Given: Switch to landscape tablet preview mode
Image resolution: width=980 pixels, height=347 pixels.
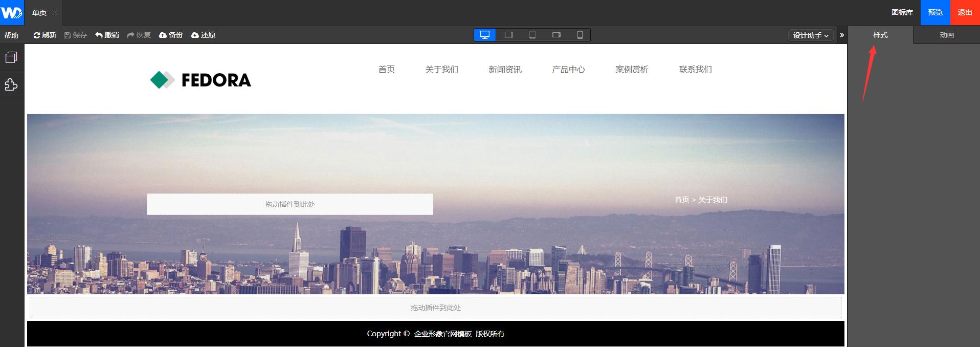Looking at the screenshot, I should point(508,35).
